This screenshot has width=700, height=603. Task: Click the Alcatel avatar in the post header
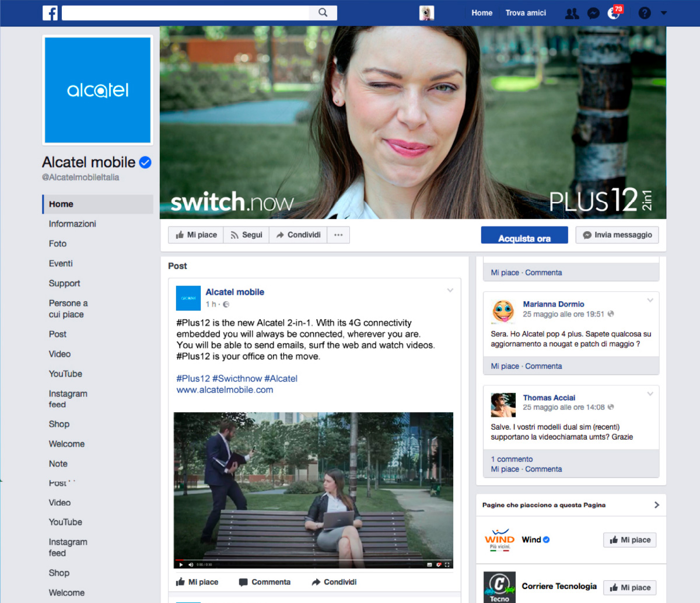point(188,298)
